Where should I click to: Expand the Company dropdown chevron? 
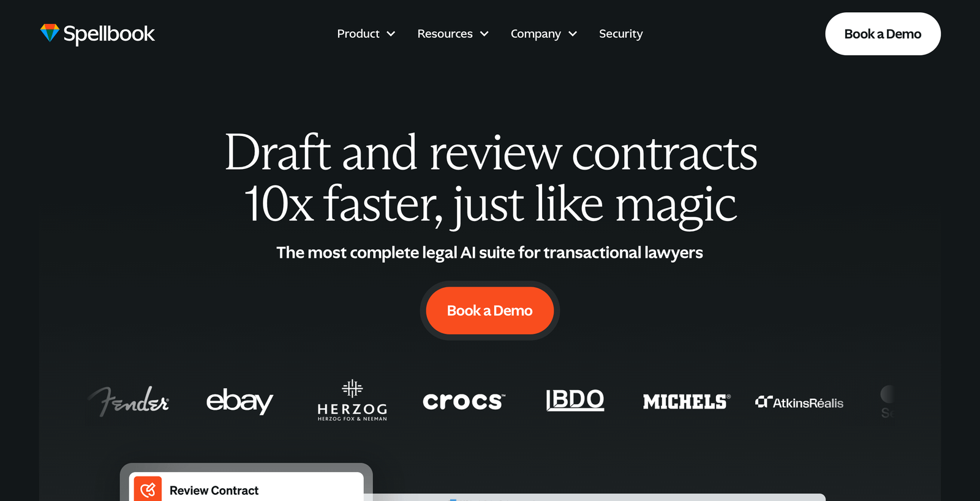573,34
